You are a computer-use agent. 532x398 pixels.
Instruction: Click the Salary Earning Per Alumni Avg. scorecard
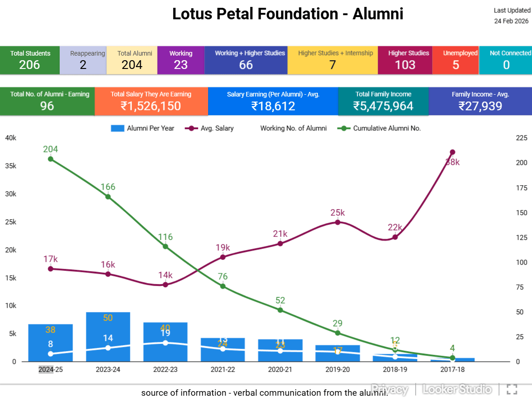[273, 102]
